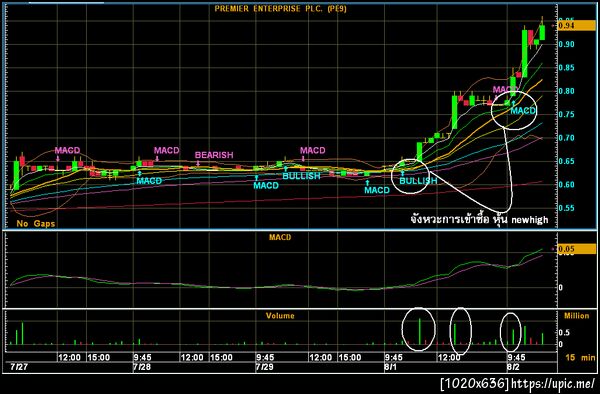600x394 pixels.
Task: Click the 7/29 date label
Action: coord(264,367)
